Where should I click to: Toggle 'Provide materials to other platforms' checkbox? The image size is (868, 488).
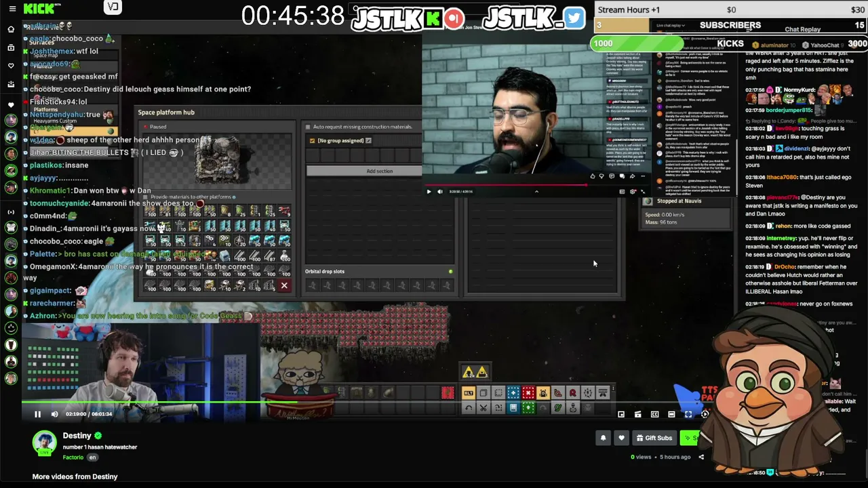click(145, 197)
